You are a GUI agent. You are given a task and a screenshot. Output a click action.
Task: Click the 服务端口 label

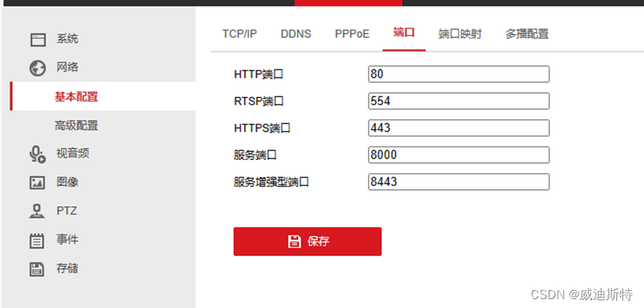tap(255, 155)
